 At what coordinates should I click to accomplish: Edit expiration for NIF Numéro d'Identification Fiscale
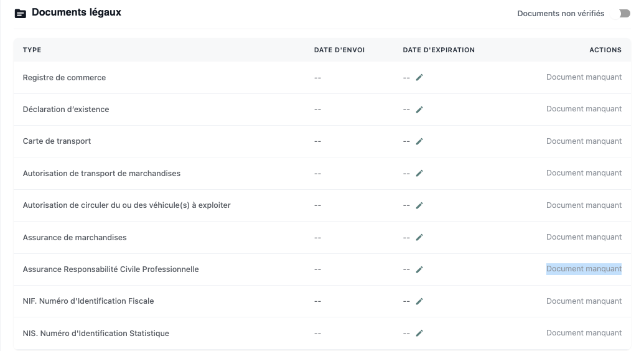(x=419, y=301)
